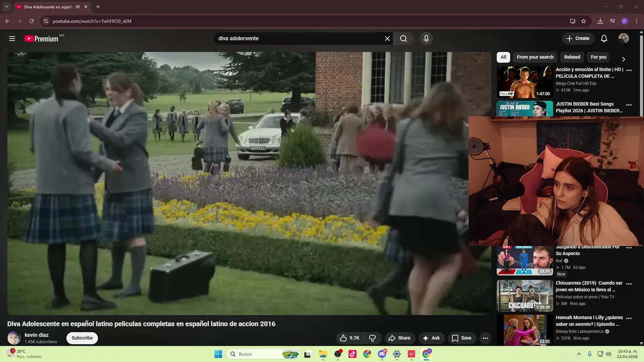Screen dimensions: 644x362
Task: Open Chicuarotes movie thumbnail
Action: click(525, 296)
